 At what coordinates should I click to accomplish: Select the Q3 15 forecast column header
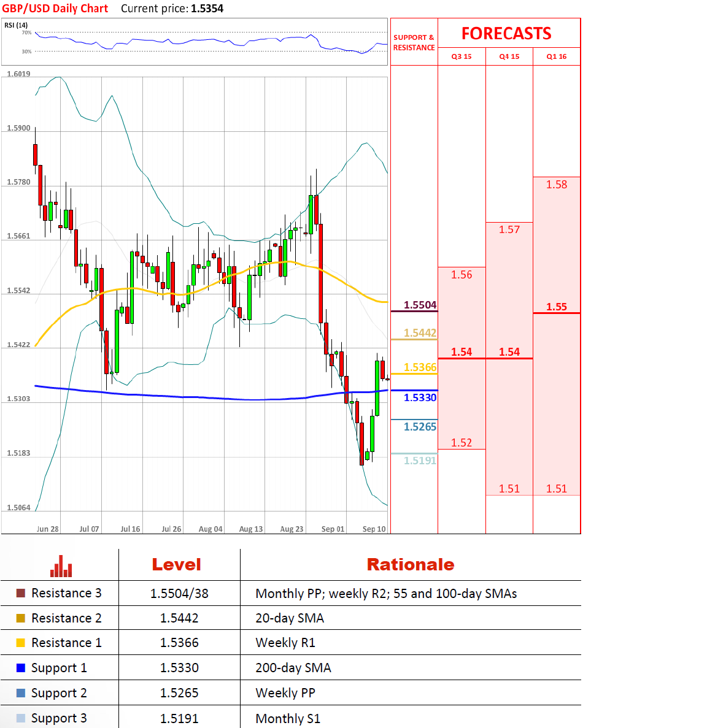point(462,56)
